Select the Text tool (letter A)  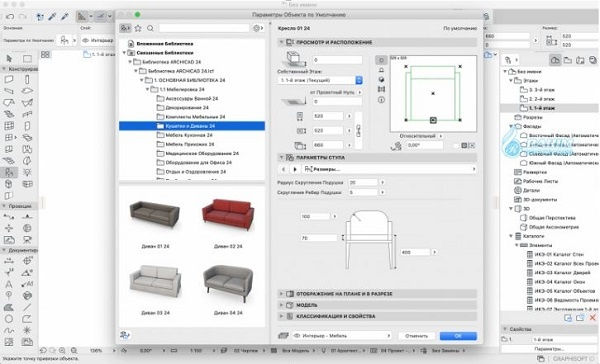tap(9, 284)
